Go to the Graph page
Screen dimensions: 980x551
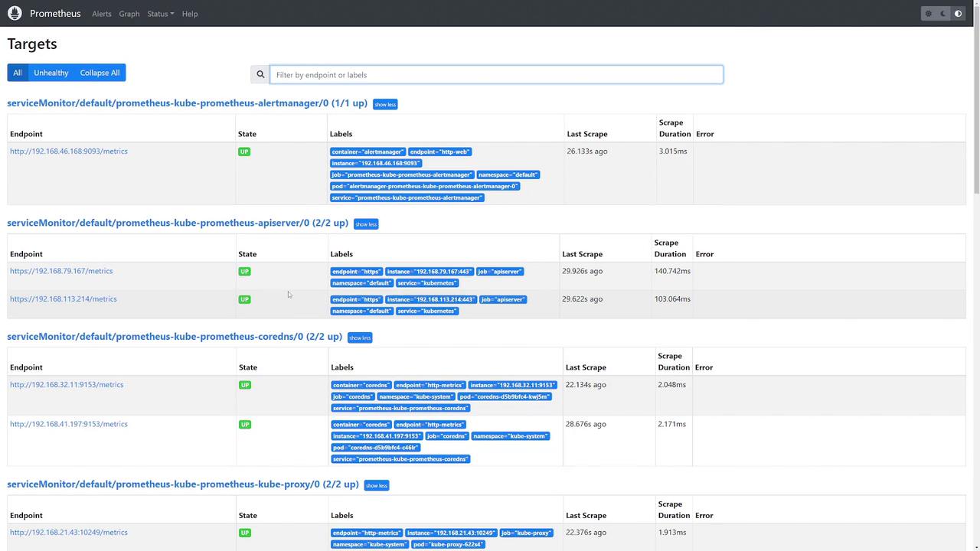point(129,14)
